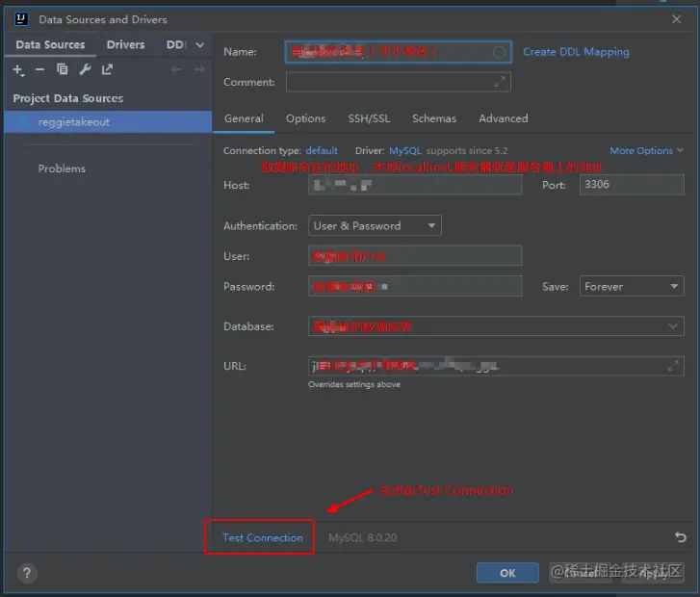This screenshot has width=700, height=597.
Task: Duplicate the selected data source
Action: click(62, 69)
